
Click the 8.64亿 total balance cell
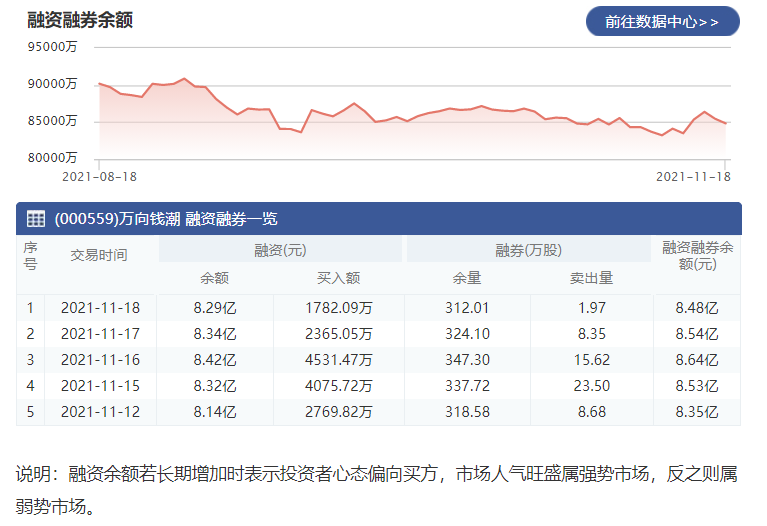pyautogui.click(x=697, y=360)
